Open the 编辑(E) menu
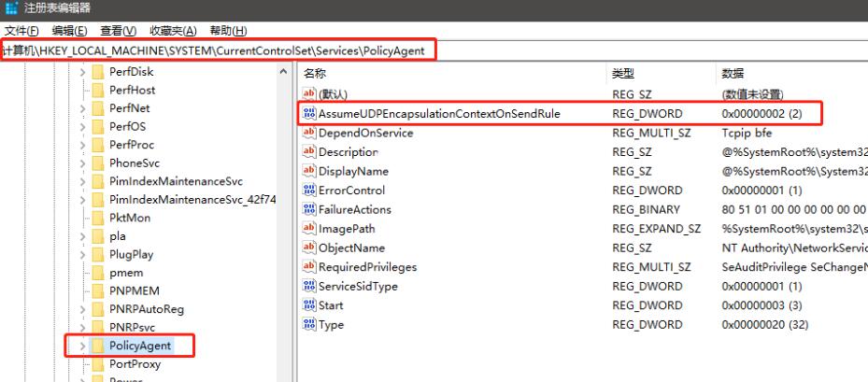The height and width of the screenshot is (382, 868). tap(70, 31)
